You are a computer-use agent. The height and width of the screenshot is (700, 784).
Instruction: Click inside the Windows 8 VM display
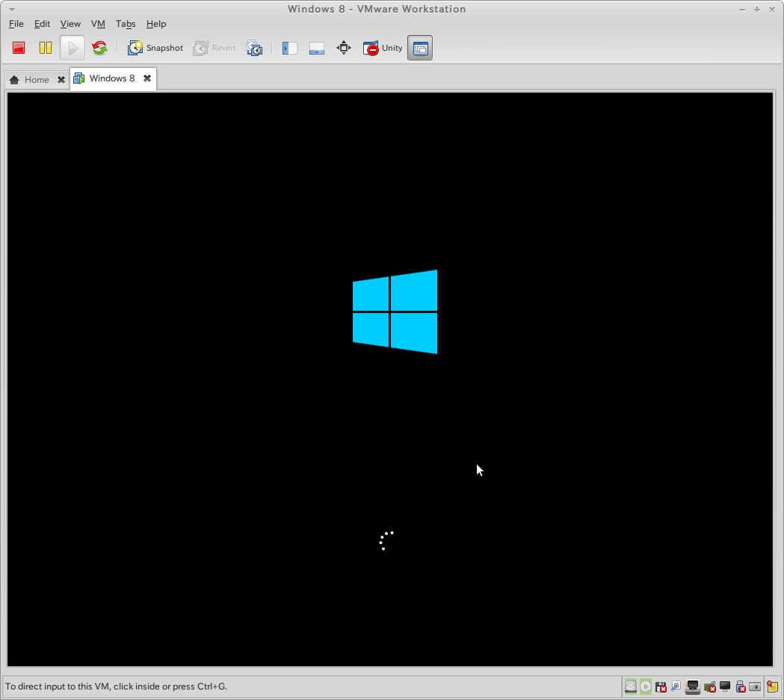(390, 380)
